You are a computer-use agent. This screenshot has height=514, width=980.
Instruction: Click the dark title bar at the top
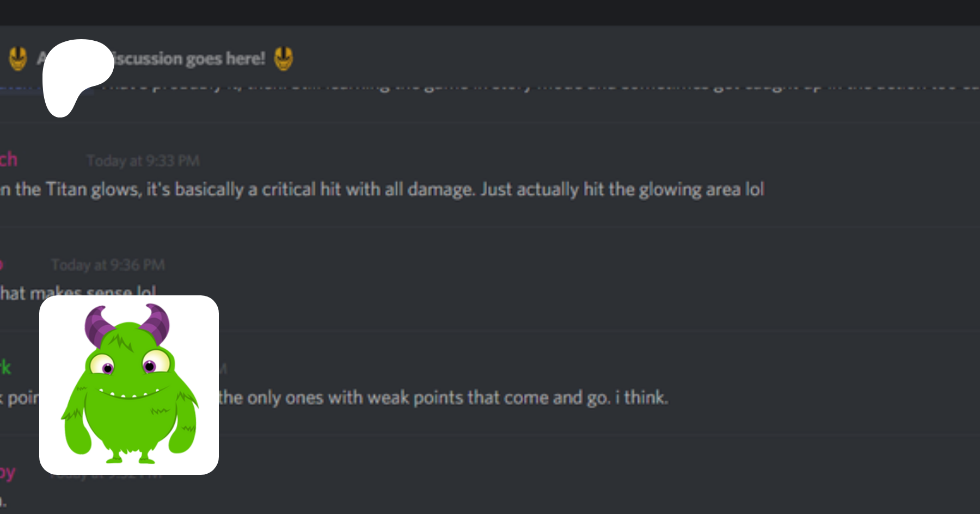(490, 13)
